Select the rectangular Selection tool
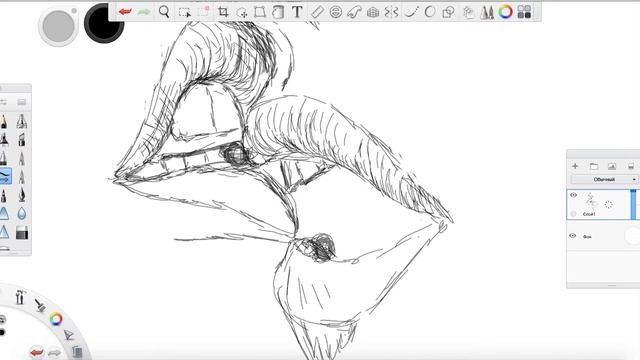Screen dimensions: 640x360 185,12
